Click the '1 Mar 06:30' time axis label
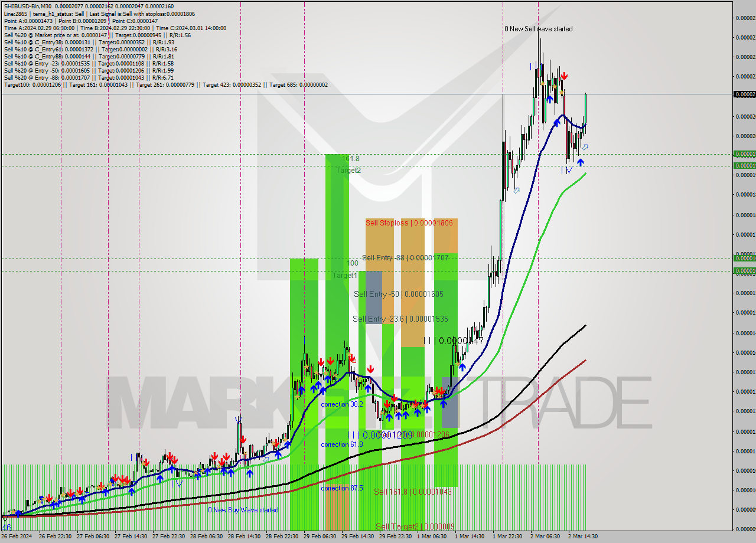 432,537
